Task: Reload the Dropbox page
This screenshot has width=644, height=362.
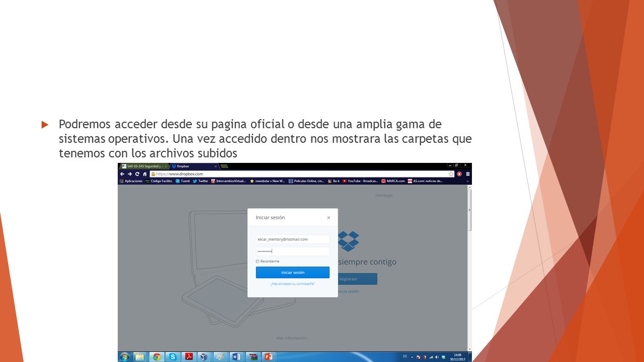Action: point(137,174)
